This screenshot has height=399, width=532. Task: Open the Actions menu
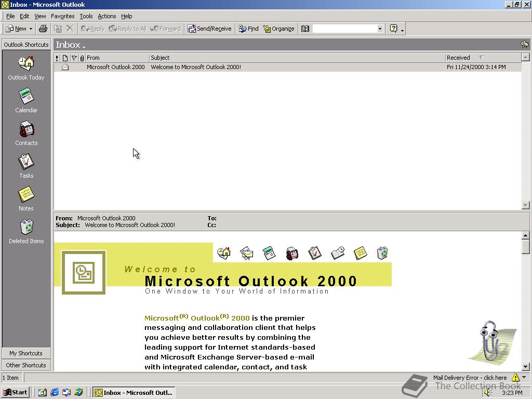[x=107, y=16]
